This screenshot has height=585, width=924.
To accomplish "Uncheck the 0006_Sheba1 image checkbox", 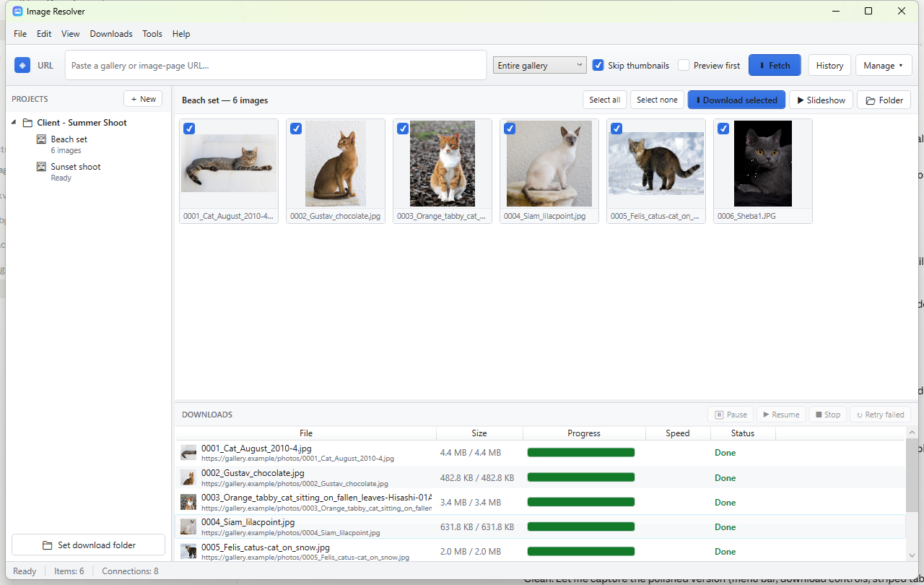I will (723, 129).
